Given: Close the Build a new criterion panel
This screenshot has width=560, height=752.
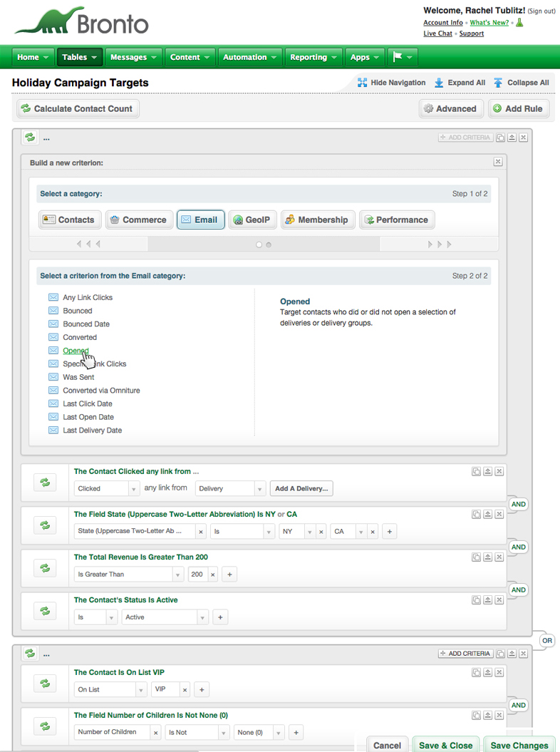Looking at the screenshot, I should 498,162.
